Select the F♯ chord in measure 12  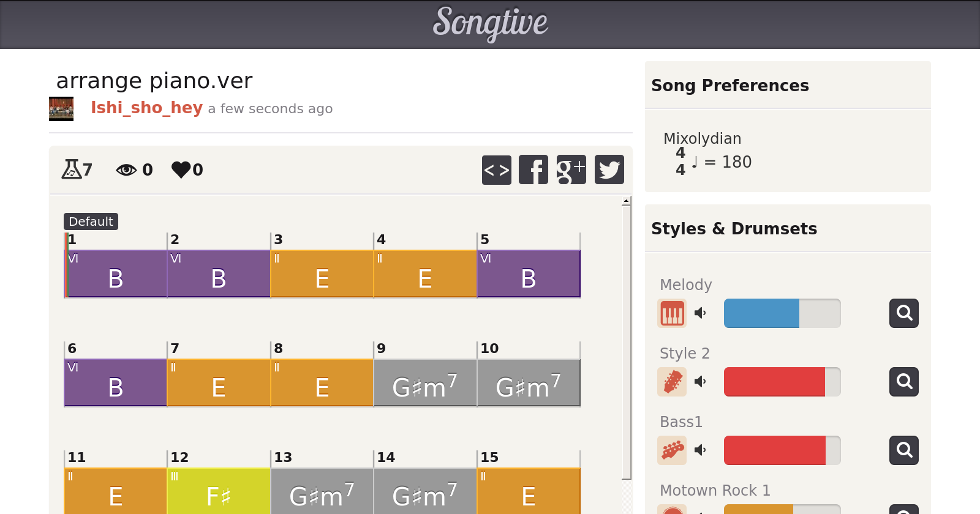tap(219, 491)
